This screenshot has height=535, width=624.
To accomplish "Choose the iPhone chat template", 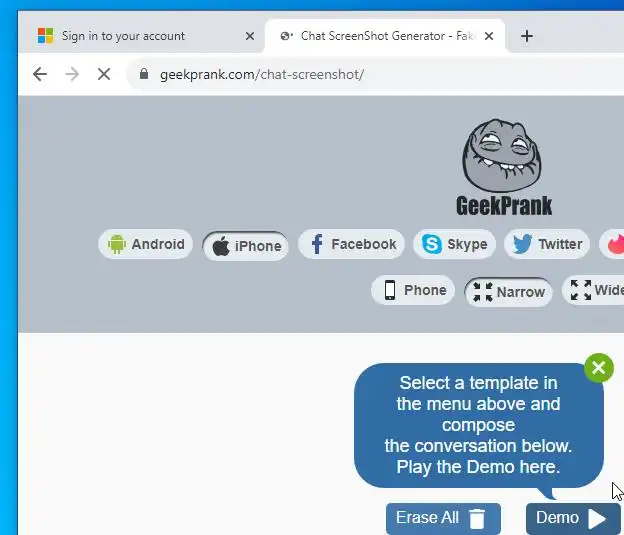I will [246, 246].
